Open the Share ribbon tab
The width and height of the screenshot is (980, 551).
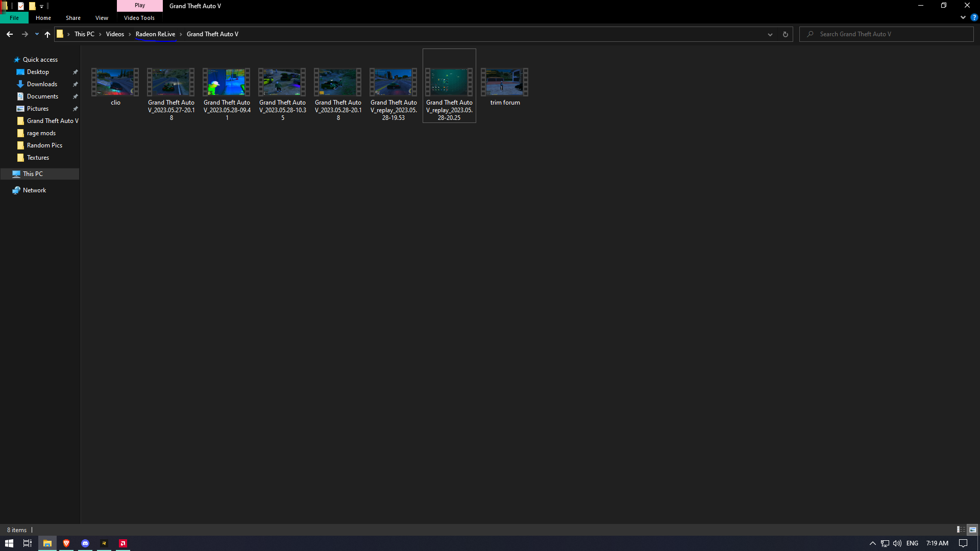tap(73, 18)
